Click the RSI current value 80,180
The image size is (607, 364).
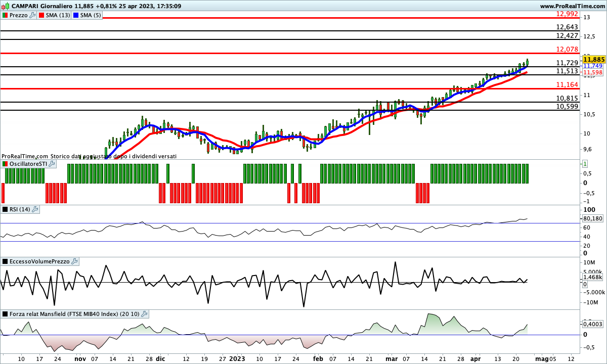click(x=593, y=218)
